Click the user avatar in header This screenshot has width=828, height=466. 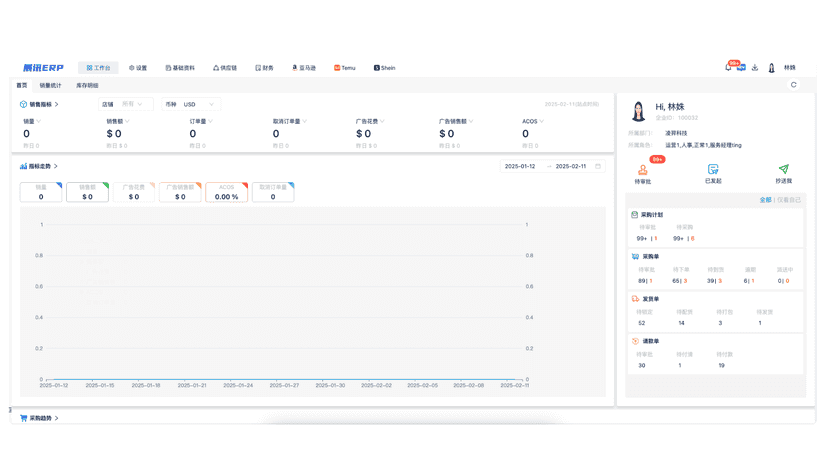coord(771,68)
